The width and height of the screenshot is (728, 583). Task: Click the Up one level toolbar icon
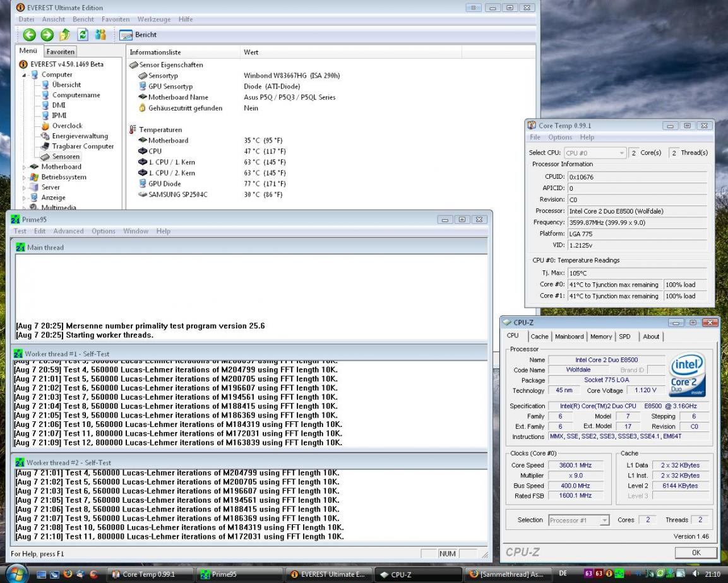pos(65,35)
